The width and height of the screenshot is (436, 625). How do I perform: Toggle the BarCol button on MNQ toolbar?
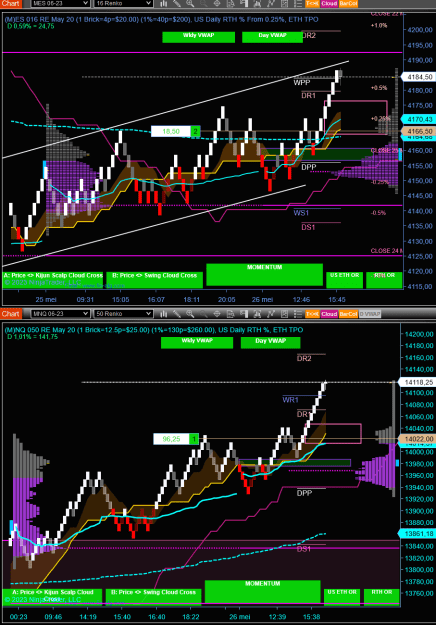[x=348, y=314]
